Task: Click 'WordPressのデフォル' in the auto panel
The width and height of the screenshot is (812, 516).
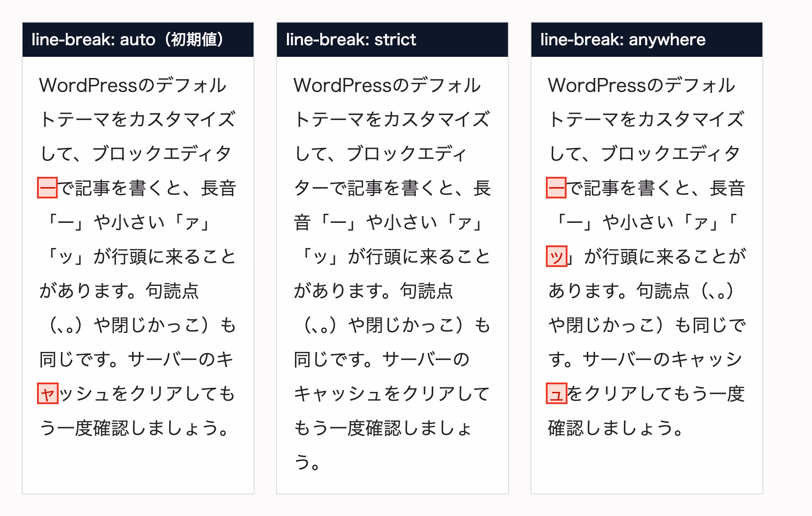Action: (133, 85)
